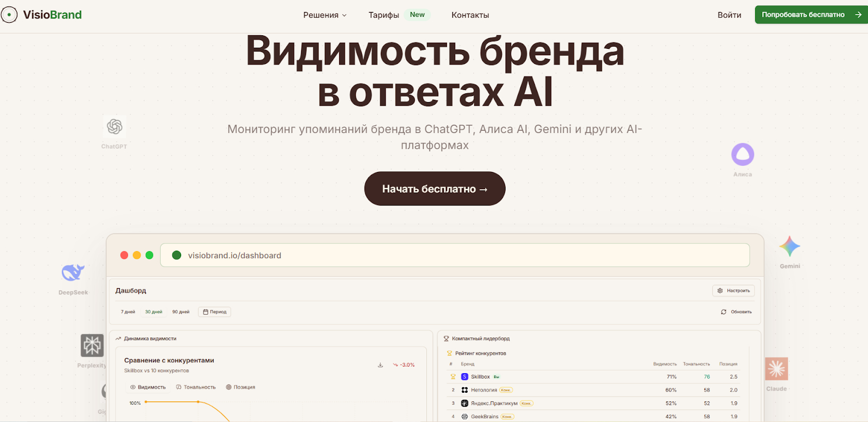This screenshot has height=422, width=868.
Task: Click the Яндекс.Практикум brand logo icon
Action: coord(464,403)
